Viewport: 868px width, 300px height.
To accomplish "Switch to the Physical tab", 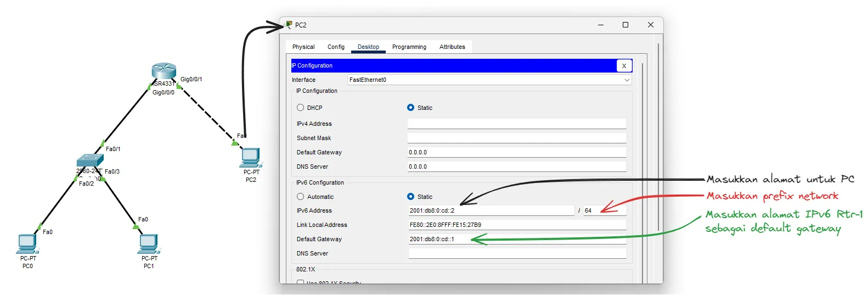I will point(303,47).
